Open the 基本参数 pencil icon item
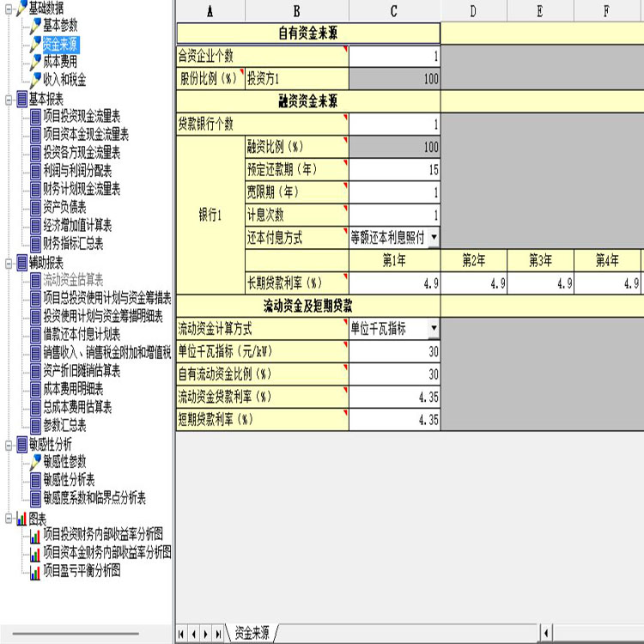The image size is (644, 644). (x=36, y=26)
